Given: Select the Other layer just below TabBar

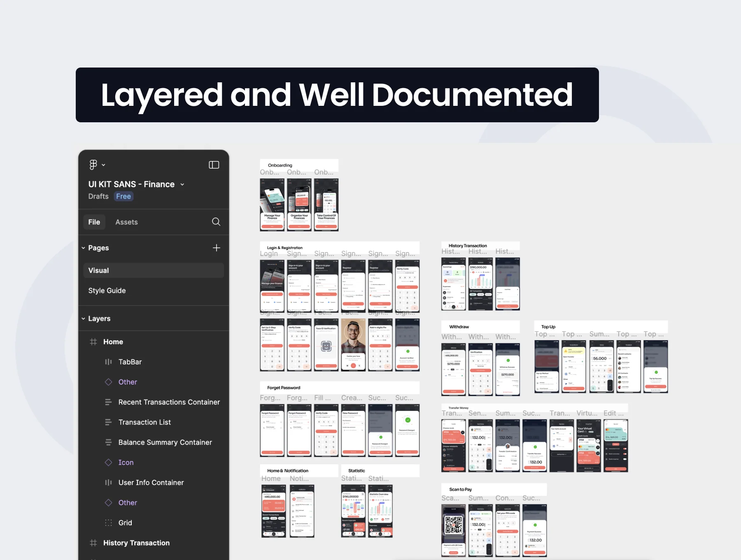Looking at the screenshot, I should (128, 382).
